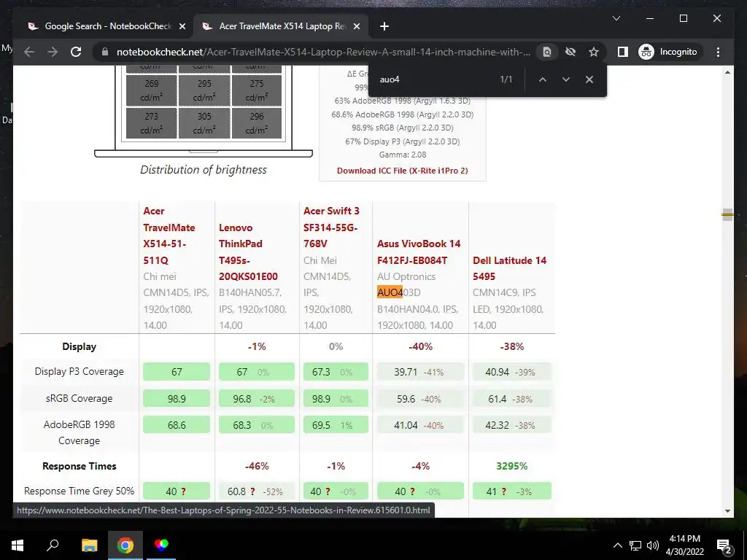Click the highlighted AUO403D text
The height and width of the screenshot is (560, 747).
pyautogui.click(x=399, y=292)
